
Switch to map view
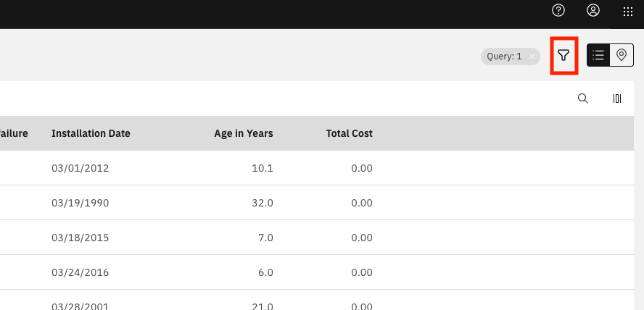coord(622,55)
